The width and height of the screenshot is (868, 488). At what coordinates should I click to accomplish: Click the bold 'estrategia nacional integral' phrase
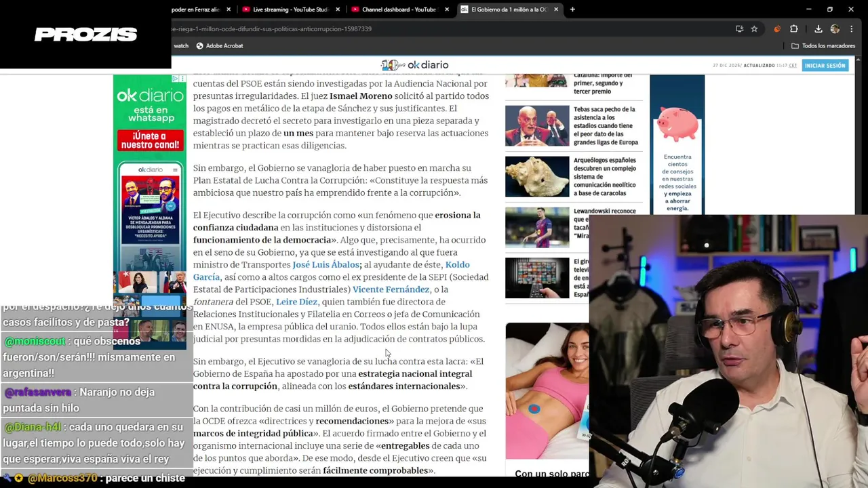[415, 374]
